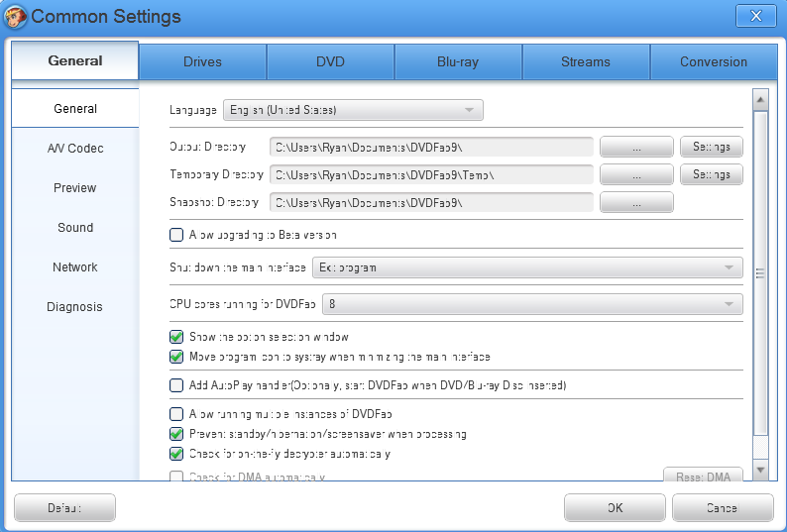Select A/V Codec in the sidebar

(75, 149)
